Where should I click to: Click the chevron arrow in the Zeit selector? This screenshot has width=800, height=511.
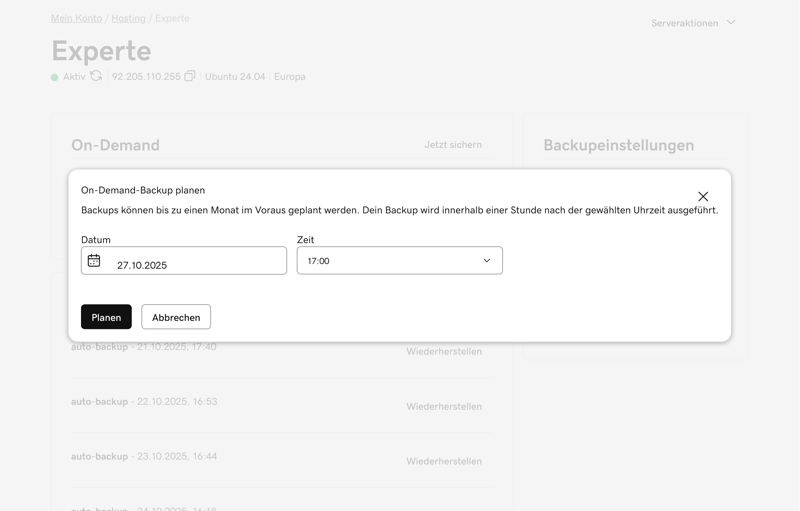click(487, 261)
